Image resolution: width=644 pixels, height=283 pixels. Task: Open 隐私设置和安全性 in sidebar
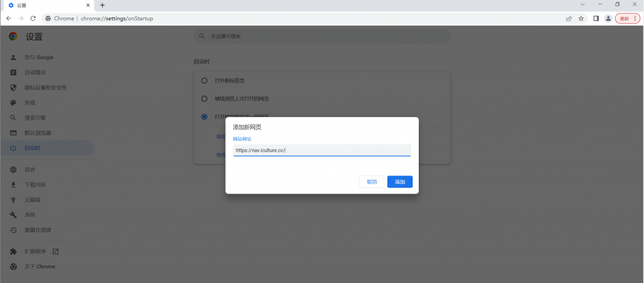tap(45, 87)
